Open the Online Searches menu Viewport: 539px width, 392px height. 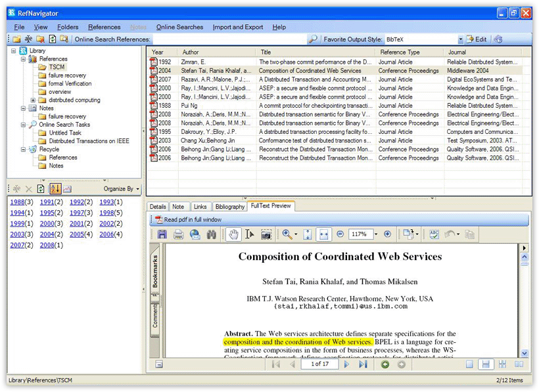tap(179, 27)
